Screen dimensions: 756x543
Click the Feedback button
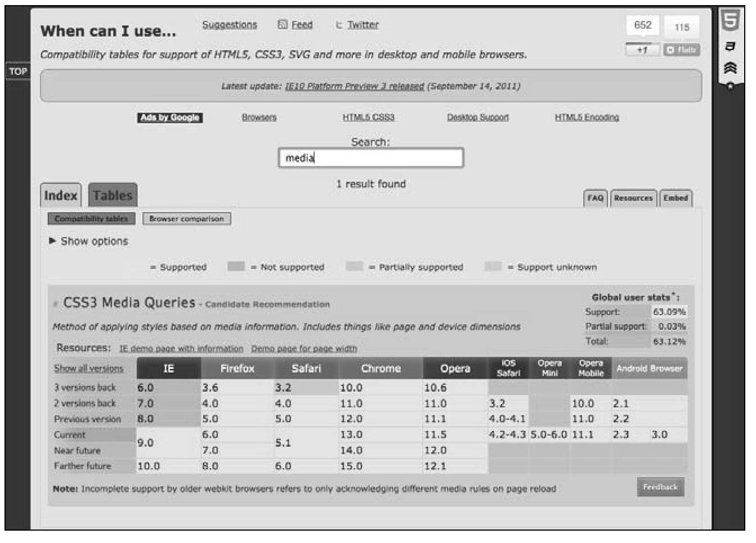click(x=660, y=487)
